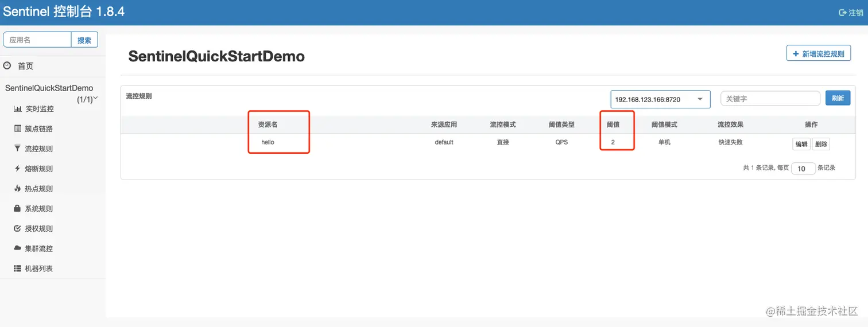Click the threshold value 2 cell
The width and height of the screenshot is (868, 327).
click(x=613, y=142)
